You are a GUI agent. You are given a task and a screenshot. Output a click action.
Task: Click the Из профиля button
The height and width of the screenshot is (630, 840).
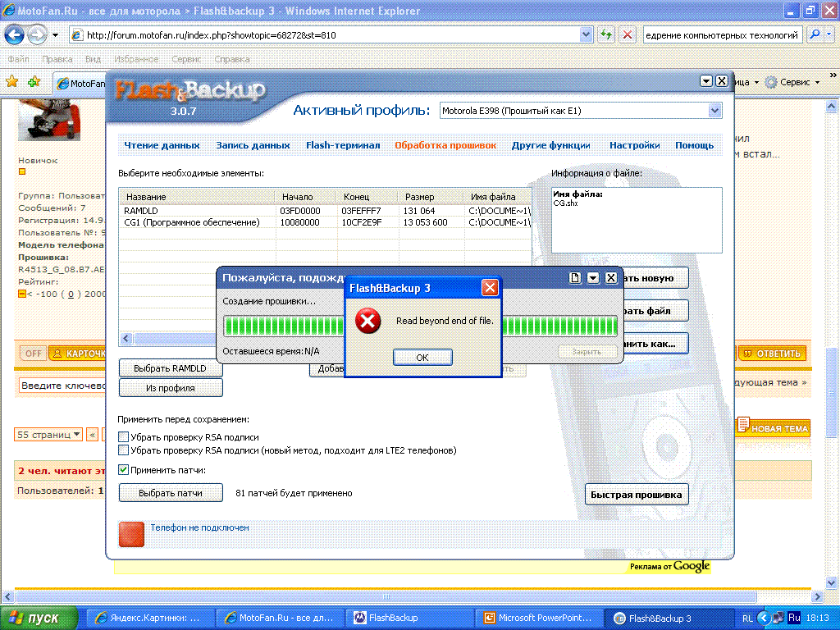coord(171,388)
